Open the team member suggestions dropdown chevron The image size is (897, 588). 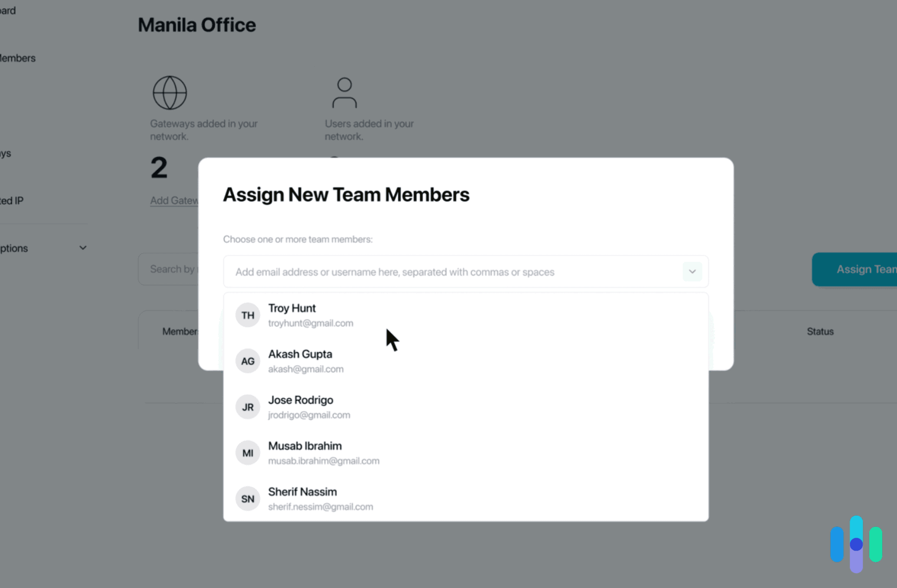point(692,271)
